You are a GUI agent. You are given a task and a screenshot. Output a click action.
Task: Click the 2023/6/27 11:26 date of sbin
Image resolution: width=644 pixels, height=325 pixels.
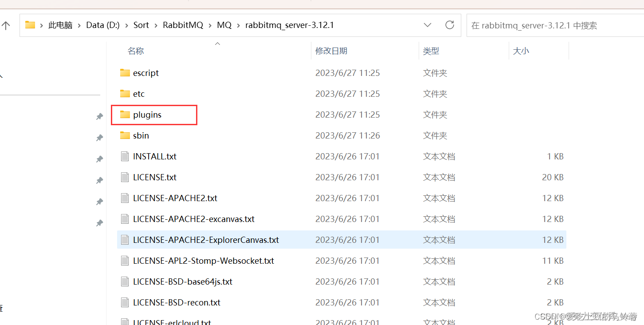coord(348,135)
